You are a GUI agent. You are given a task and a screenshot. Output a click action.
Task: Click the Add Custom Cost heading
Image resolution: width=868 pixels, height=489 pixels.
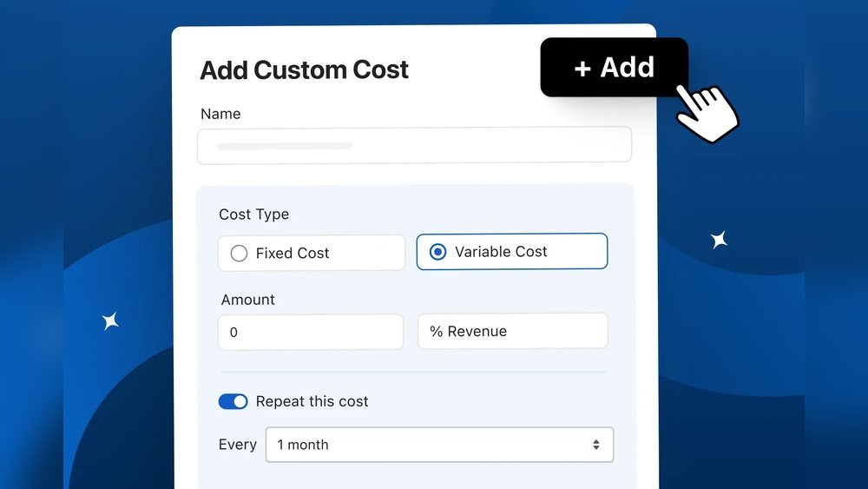tap(304, 70)
